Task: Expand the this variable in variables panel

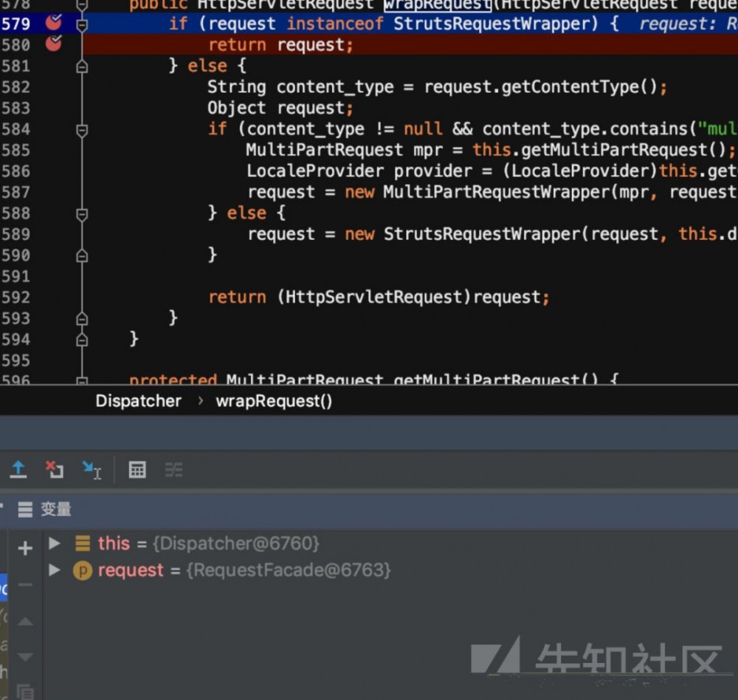Action: (x=55, y=543)
